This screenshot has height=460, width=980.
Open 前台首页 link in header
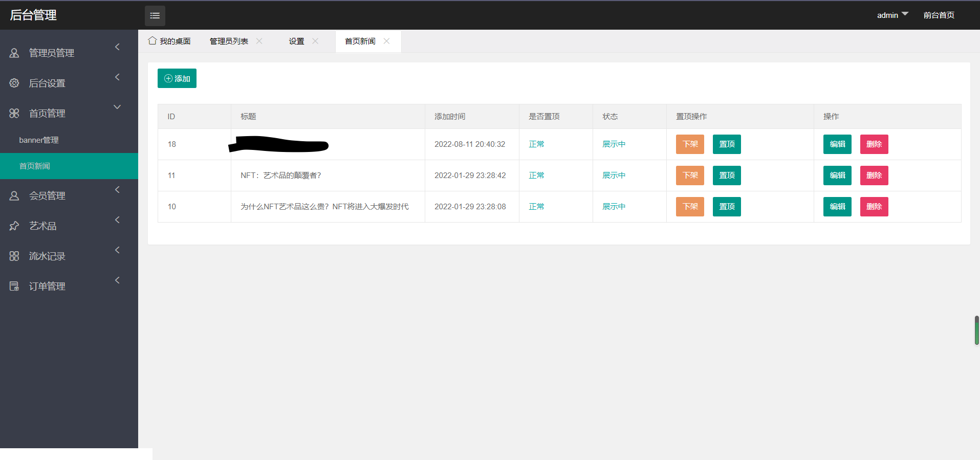pyautogui.click(x=939, y=15)
